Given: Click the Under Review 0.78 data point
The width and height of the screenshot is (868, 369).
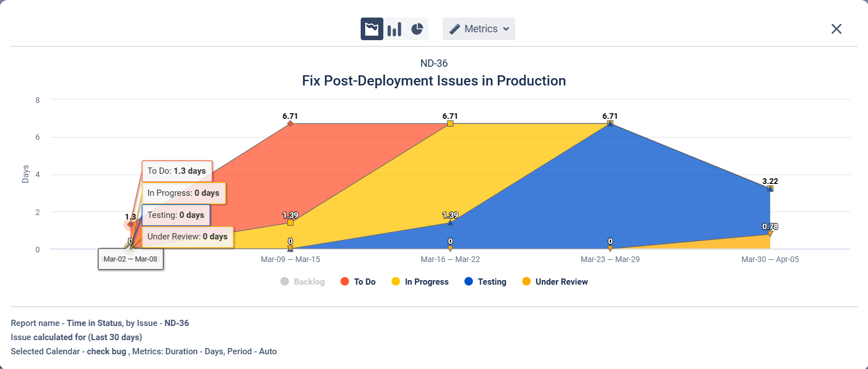Looking at the screenshot, I should click(770, 234).
